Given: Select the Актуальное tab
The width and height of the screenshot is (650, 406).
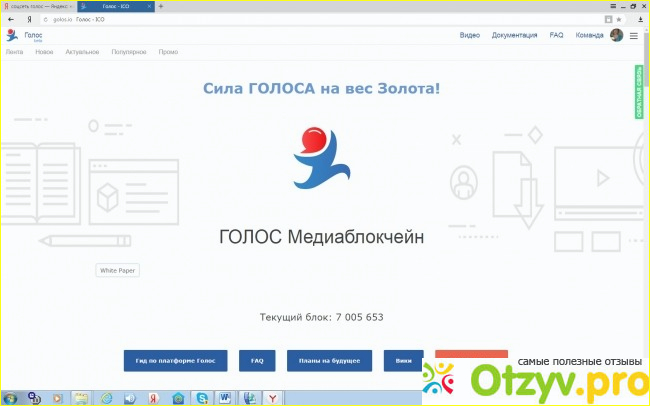Looking at the screenshot, I should 83,51.
